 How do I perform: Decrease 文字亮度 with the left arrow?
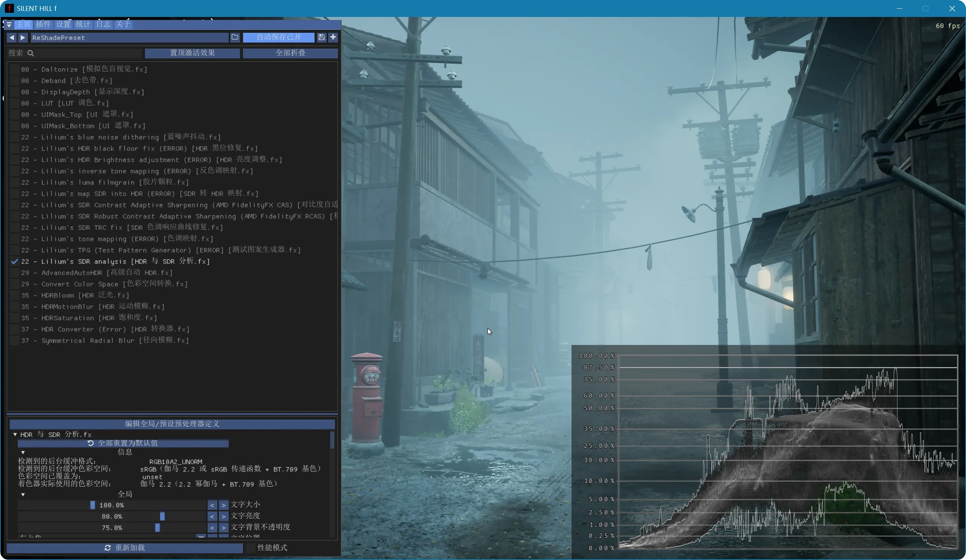pyautogui.click(x=212, y=516)
